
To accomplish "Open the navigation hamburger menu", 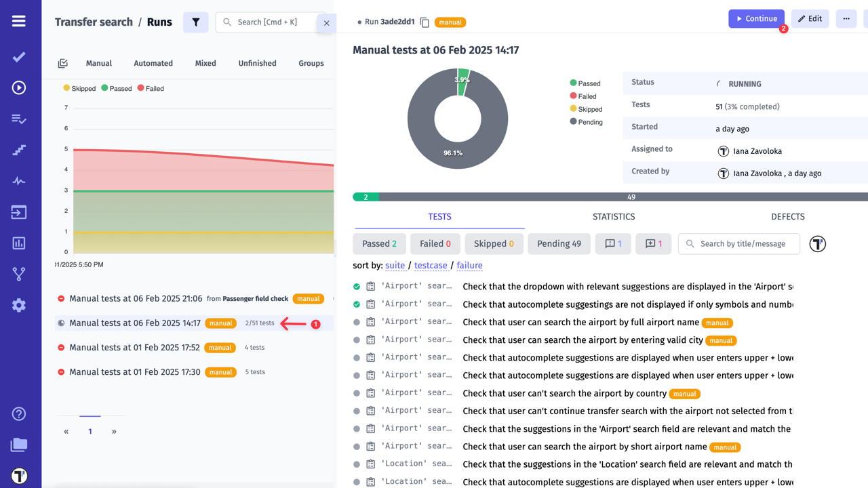I will (19, 19).
